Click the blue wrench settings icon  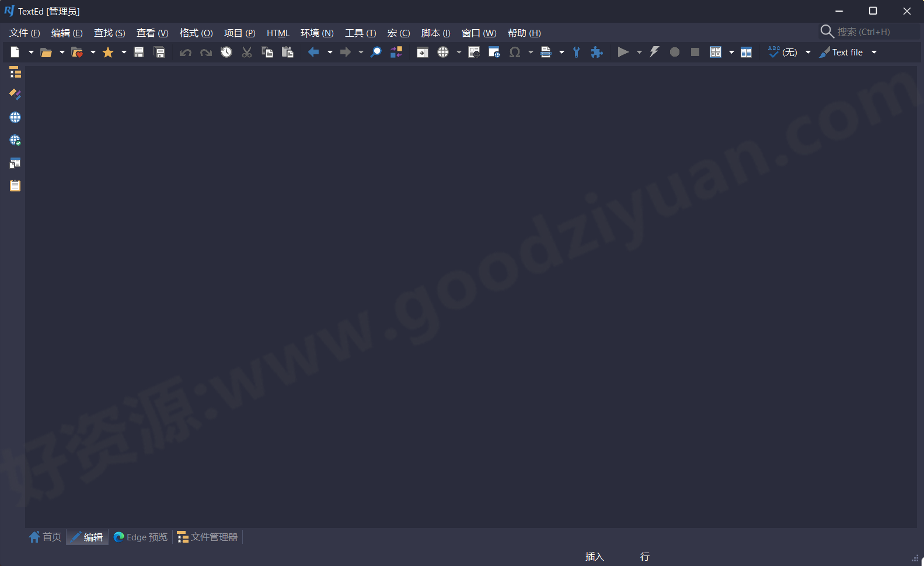576,53
